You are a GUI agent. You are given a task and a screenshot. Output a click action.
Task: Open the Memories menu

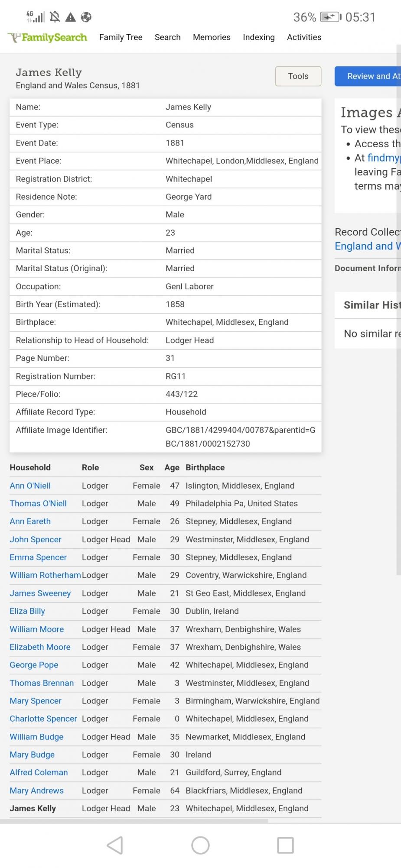[212, 37]
